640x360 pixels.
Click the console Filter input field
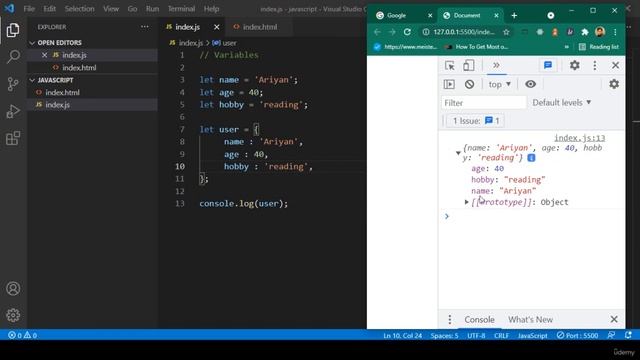[484, 103]
